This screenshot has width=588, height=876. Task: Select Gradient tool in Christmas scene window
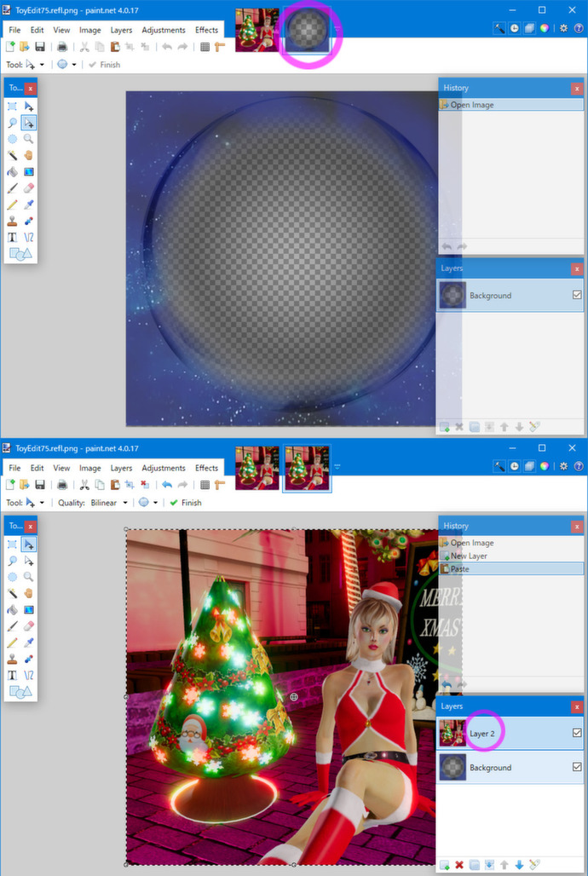point(28,609)
